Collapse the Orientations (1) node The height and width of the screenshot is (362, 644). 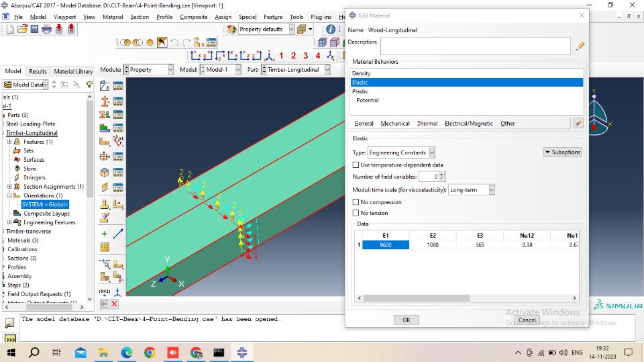(9, 195)
